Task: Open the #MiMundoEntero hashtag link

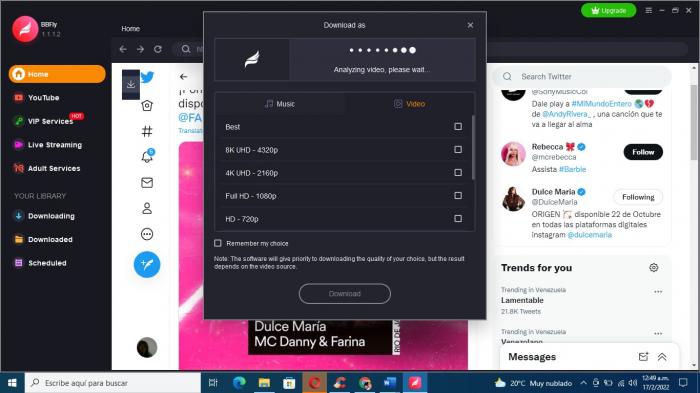Action: click(x=601, y=104)
